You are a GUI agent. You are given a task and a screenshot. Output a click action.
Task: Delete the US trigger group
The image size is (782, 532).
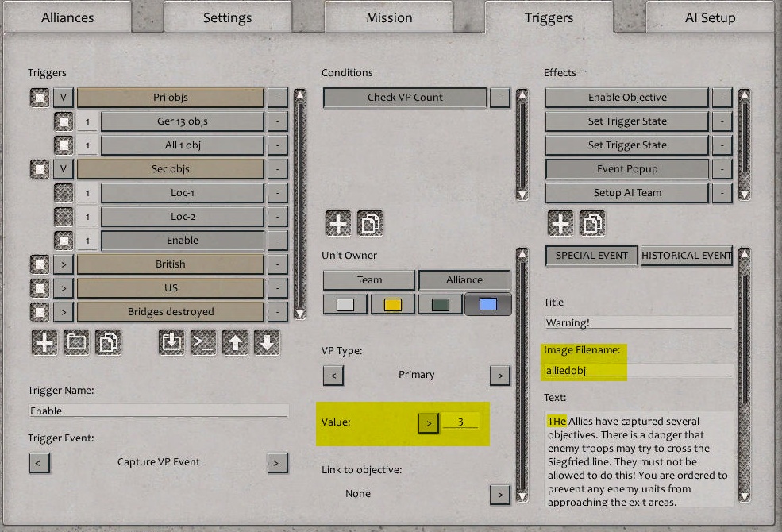click(x=277, y=288)
